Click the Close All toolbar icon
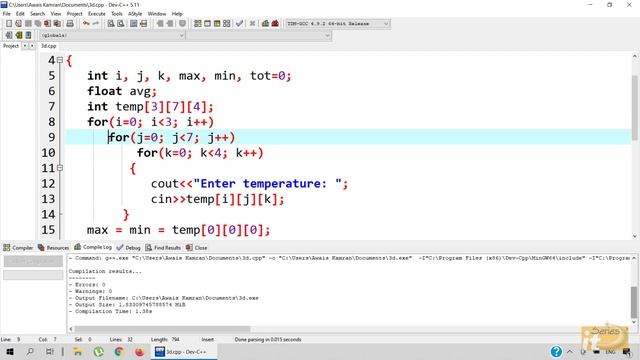The image size is (640, 360). 57,24
